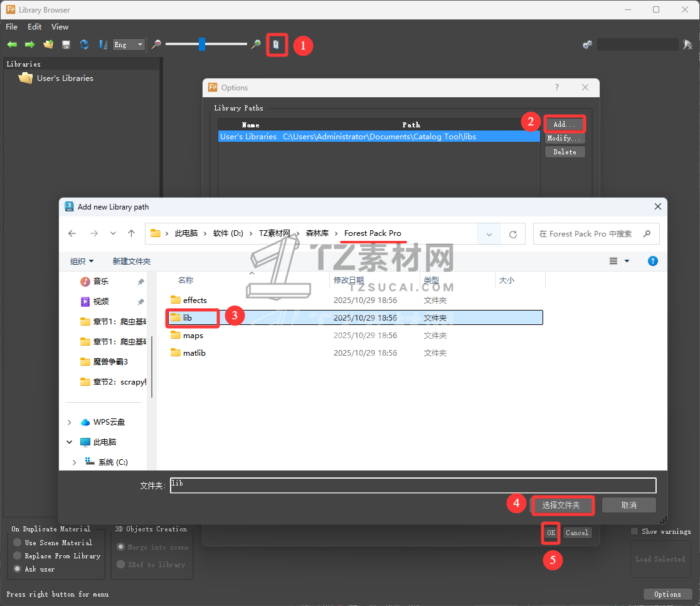Sort by 修改日期 column header
Screen dimensions: 700x606
coord(349,280)
